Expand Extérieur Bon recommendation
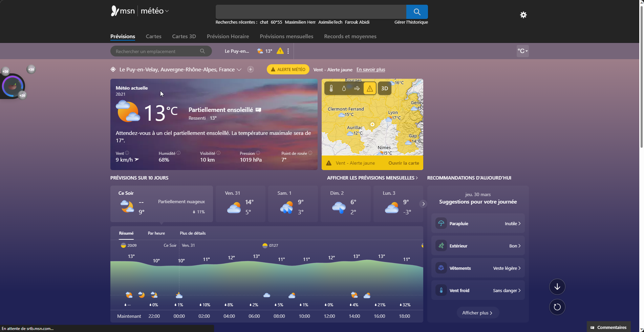Viewport: 644px width, 332px height. (x=478, y=245)
